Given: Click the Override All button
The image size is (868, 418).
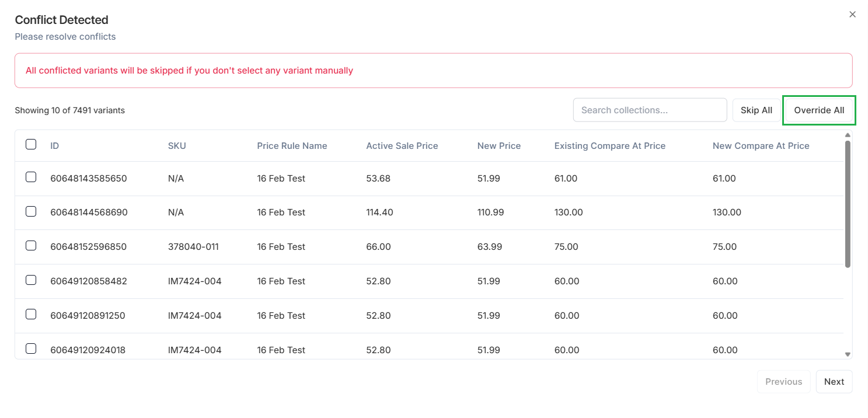Looking at the screenshot, I should click(819, 110).
